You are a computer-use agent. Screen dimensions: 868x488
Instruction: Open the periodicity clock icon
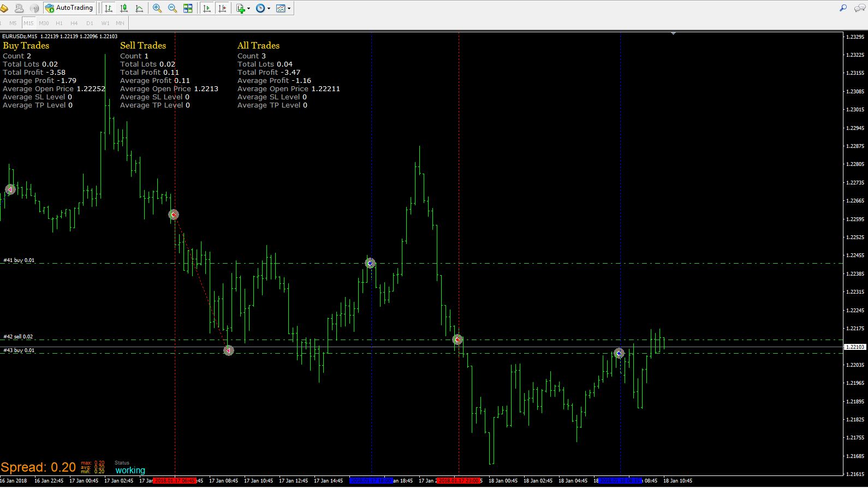coord(260,8)
